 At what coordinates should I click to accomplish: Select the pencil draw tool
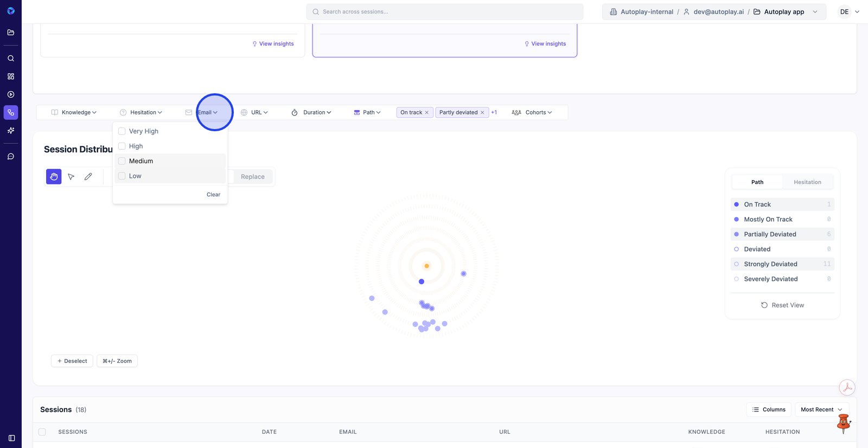[88, 177]
